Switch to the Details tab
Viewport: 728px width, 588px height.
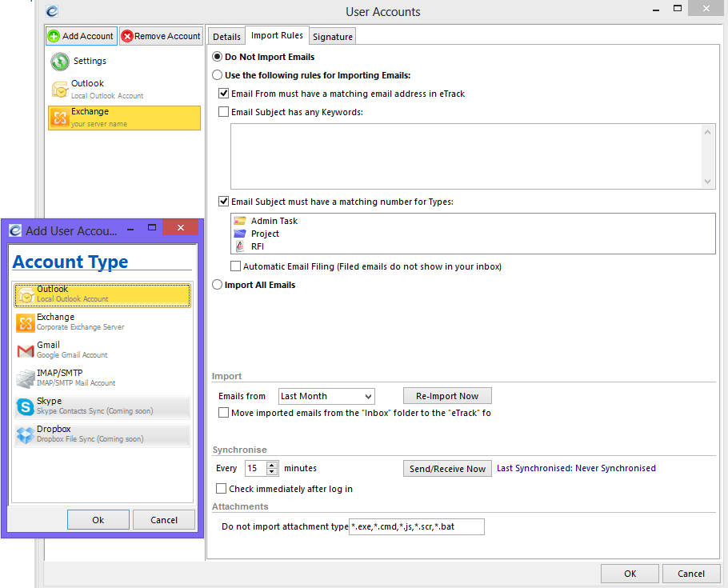(226, 37)
